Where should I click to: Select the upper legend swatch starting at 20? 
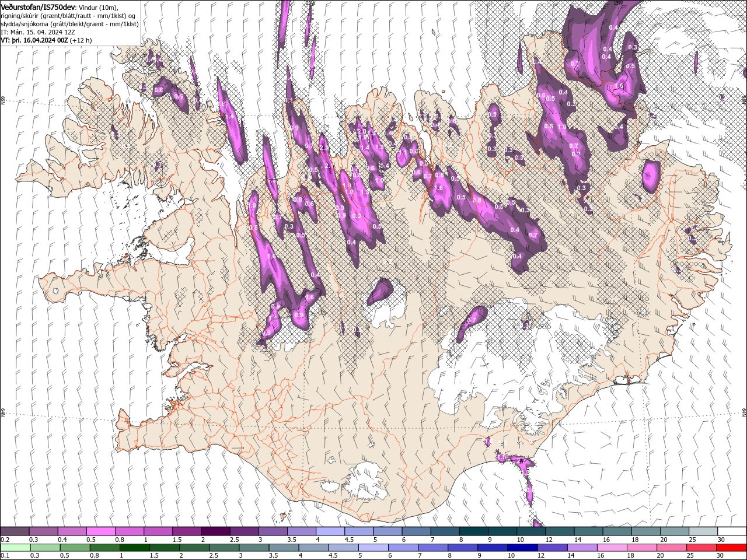click(x=675, y=531)
